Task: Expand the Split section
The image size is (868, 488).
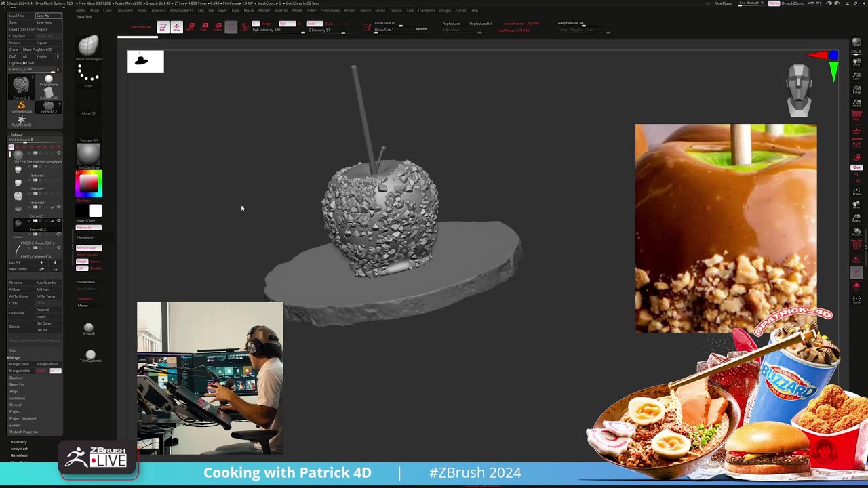Action: click(x=13, y=350)
